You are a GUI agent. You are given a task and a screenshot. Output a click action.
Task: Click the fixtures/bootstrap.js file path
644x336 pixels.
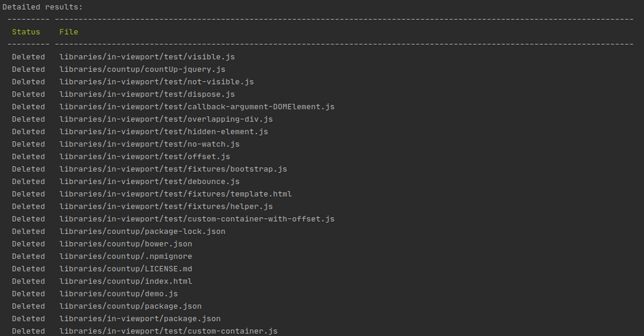click(x=173, y=169)
